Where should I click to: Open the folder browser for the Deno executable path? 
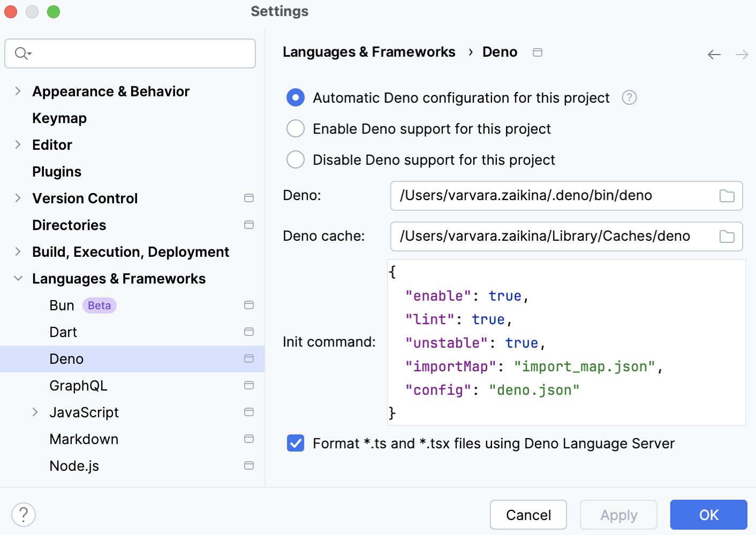click(x=727, y=196)
